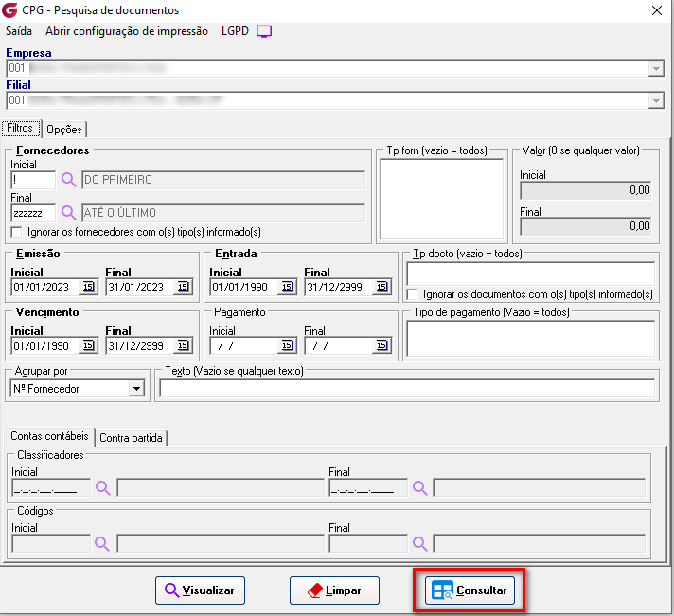The height and width of the screenshot is (616, 674).
Task: Search Classificadores Inicial with the magnifier
Action: pos(103,487)
